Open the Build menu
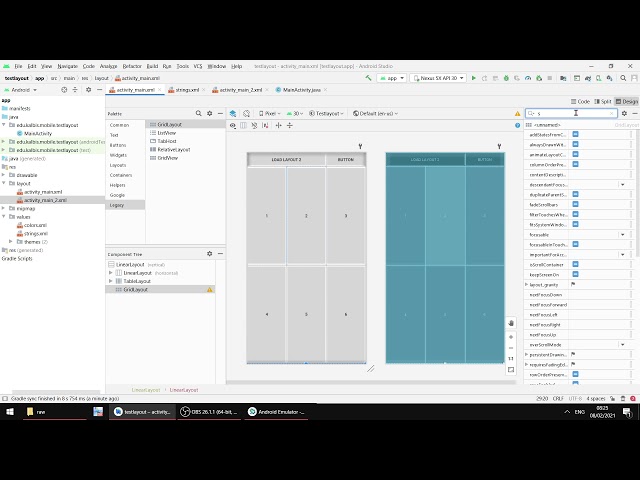This screenshot has height=480, width=640. coord(152,66)
